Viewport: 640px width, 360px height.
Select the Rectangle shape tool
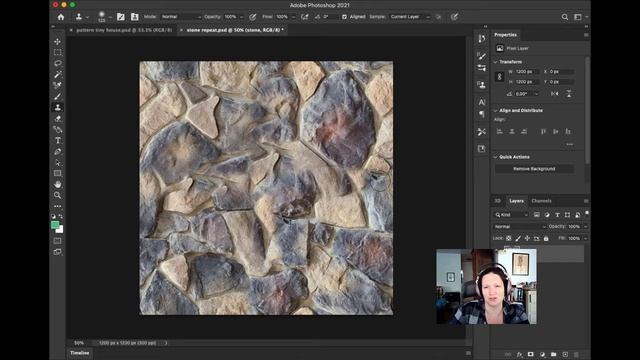click(x=58, y=173)
